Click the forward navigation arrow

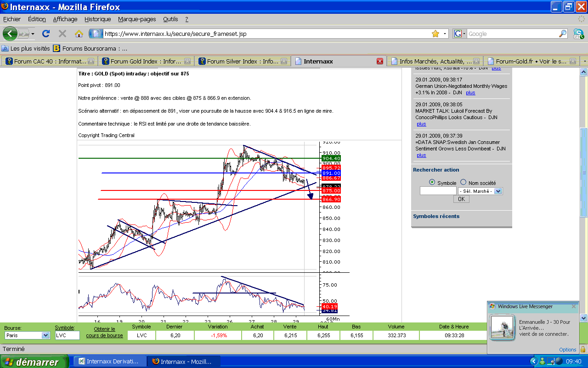tap(23, 34)
